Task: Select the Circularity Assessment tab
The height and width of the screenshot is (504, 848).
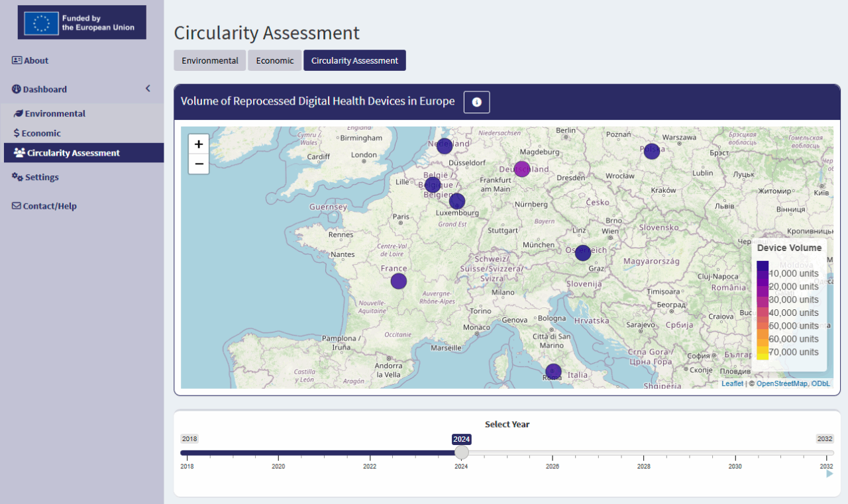Action: (354, 60)
